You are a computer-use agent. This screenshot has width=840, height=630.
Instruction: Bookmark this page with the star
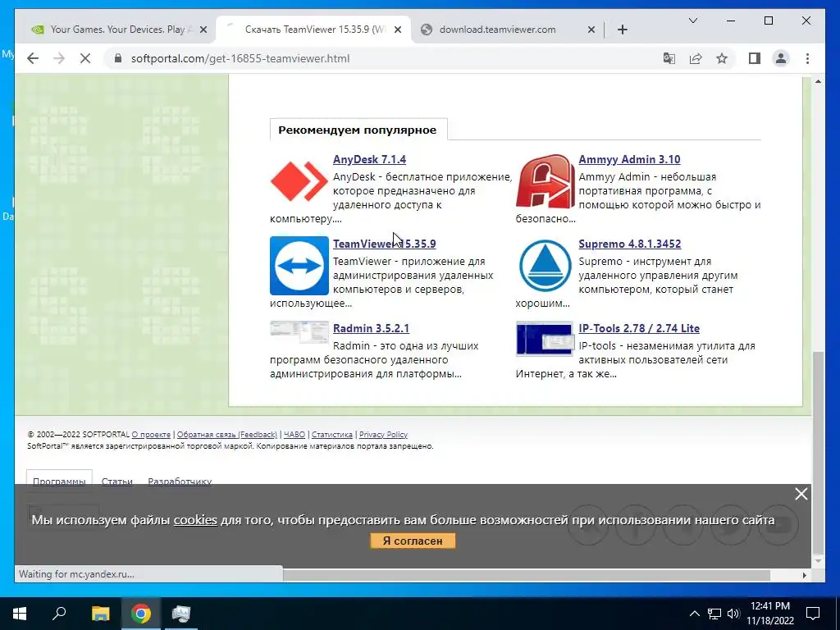(722, 58)
